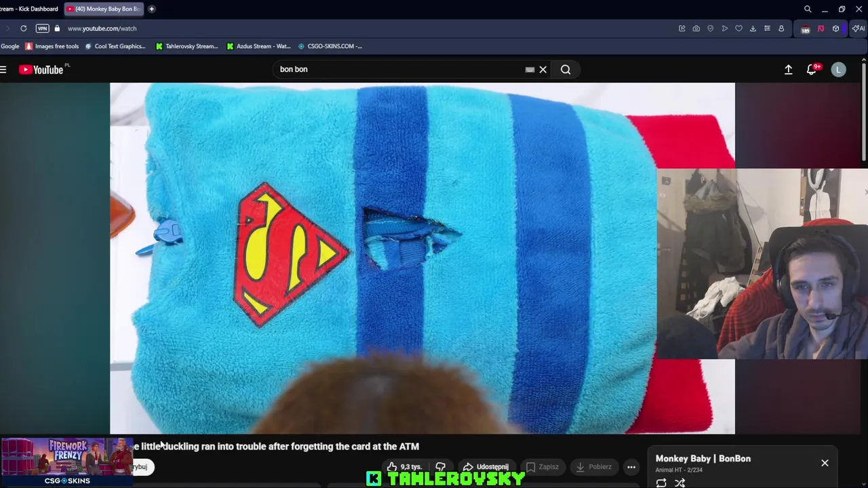The image size is (868, 488).
Task: Switch to the Kick Dashboard tab
Action: (31, 9)
